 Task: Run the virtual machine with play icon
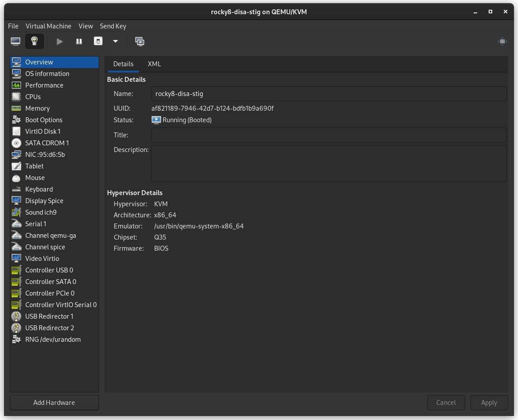[60, 41]
